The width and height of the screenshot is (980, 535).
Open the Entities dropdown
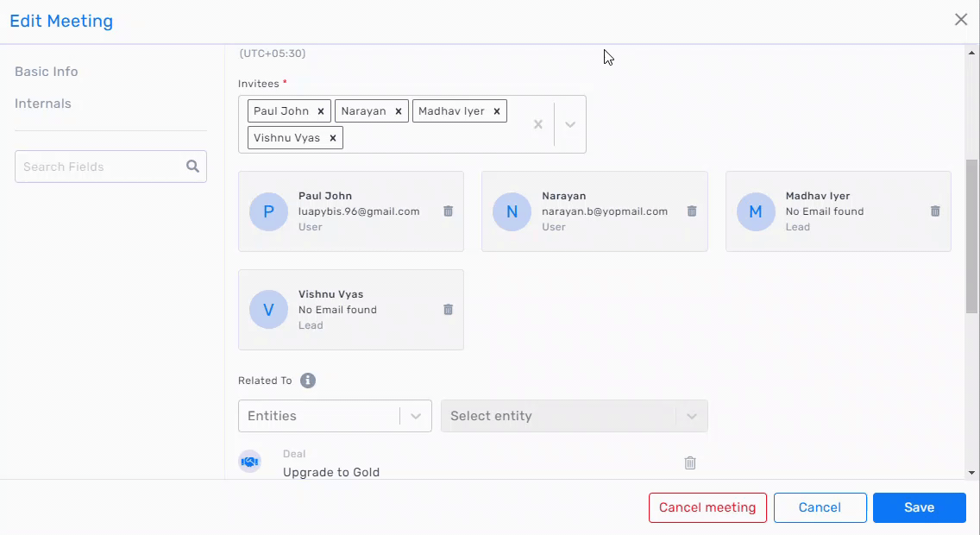click(x=335, y=416)
